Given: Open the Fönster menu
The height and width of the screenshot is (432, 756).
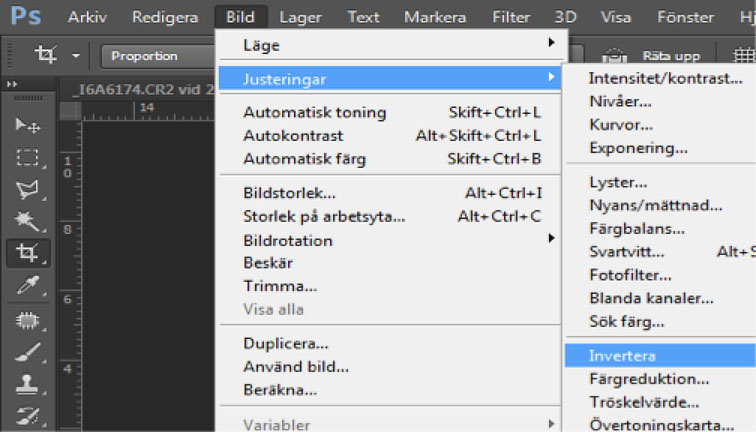Looking at the screenshot, I should click(x=686, y=17).
